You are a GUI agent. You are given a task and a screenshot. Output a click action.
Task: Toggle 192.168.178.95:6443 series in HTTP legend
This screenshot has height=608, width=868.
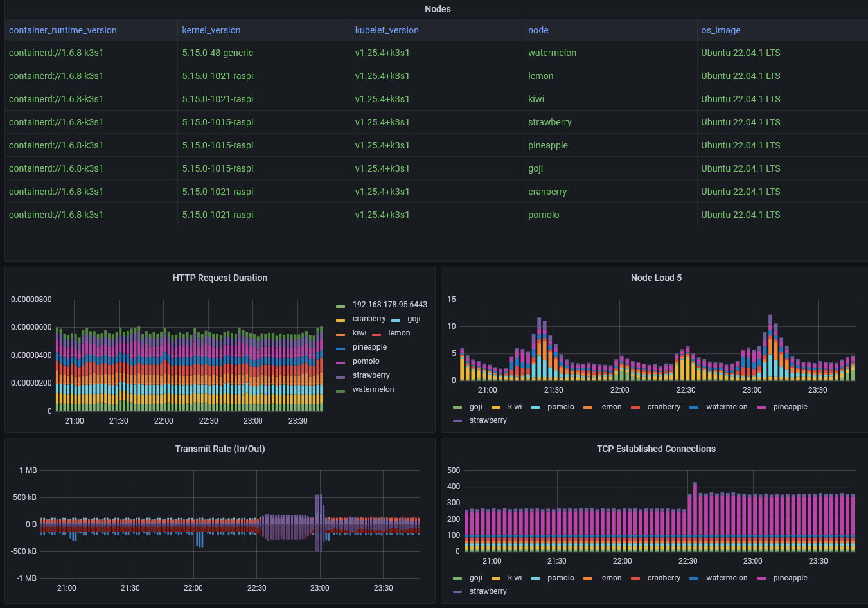point(389,305)
